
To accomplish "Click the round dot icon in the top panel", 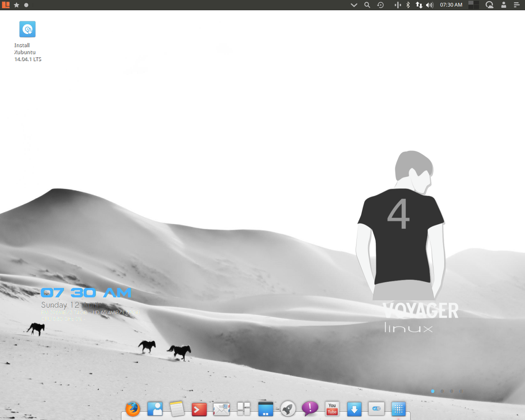I will 26,5.
